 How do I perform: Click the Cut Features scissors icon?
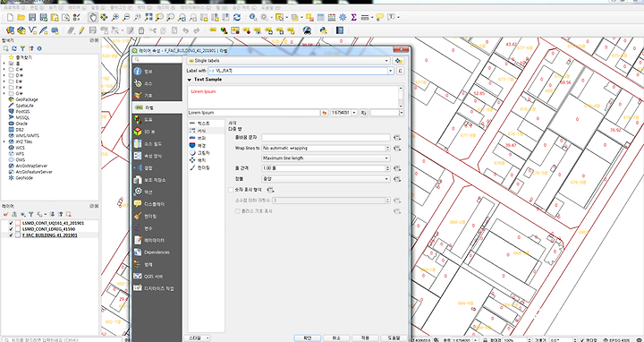tap(152, 30)
